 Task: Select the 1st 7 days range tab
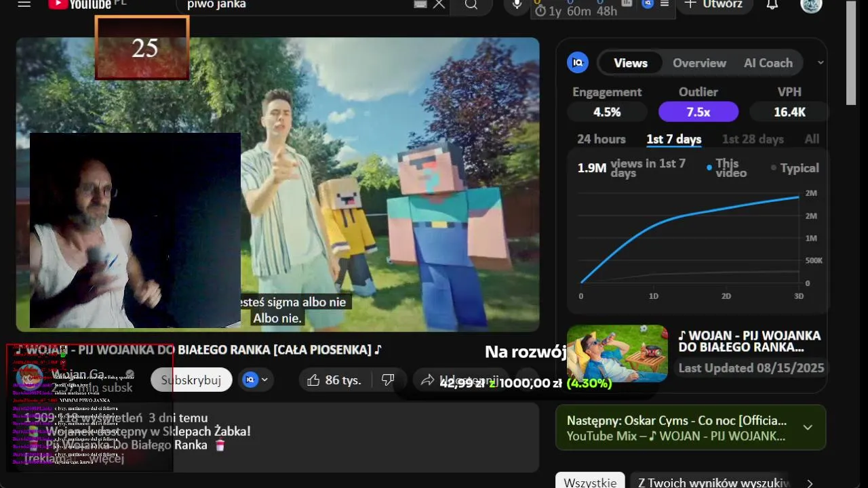[x=674, y=139]
